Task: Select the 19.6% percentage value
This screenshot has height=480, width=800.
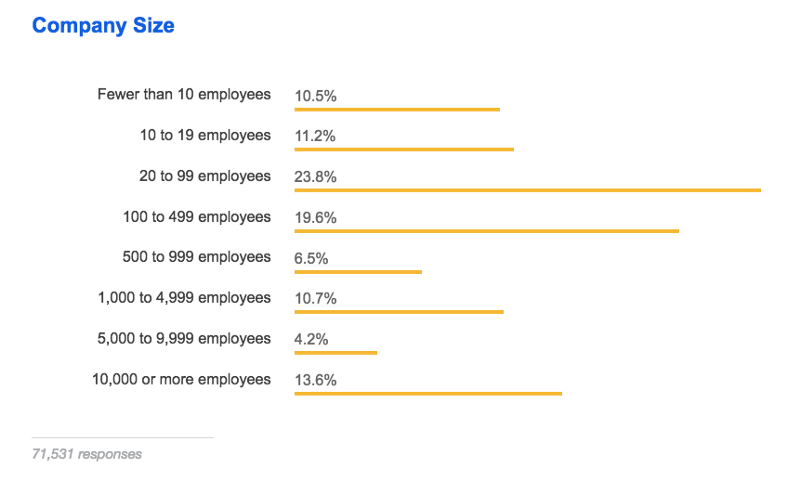Action: (x=315, y=218)
